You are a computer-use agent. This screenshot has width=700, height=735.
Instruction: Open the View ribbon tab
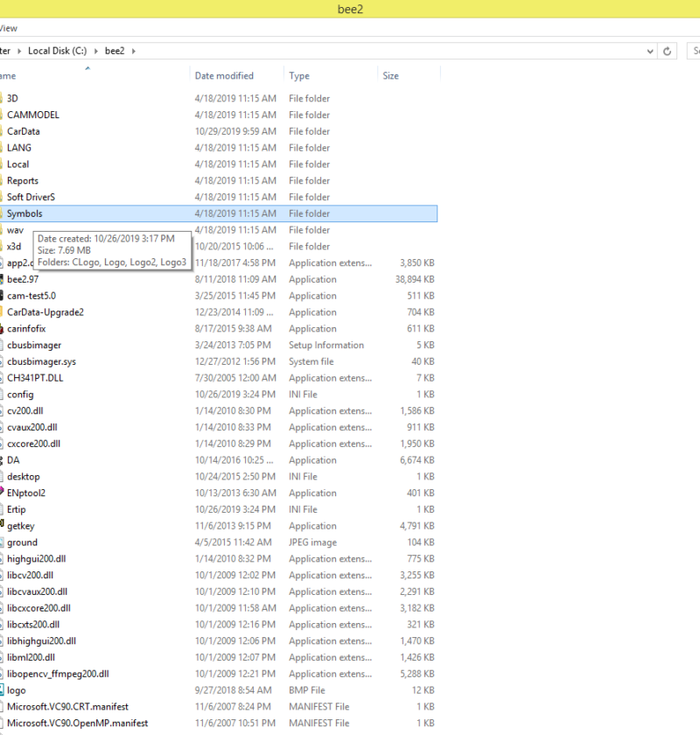click(8, 28)
